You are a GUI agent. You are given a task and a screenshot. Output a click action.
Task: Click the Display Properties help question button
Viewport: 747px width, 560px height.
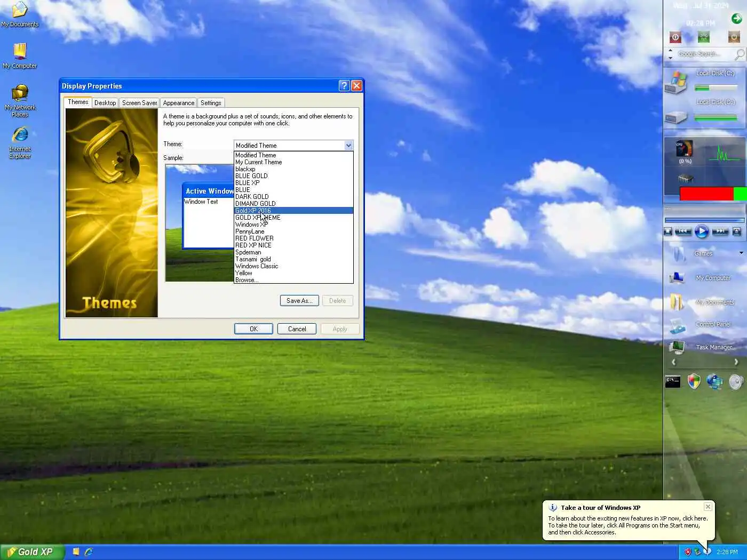(x=344, y=85)
